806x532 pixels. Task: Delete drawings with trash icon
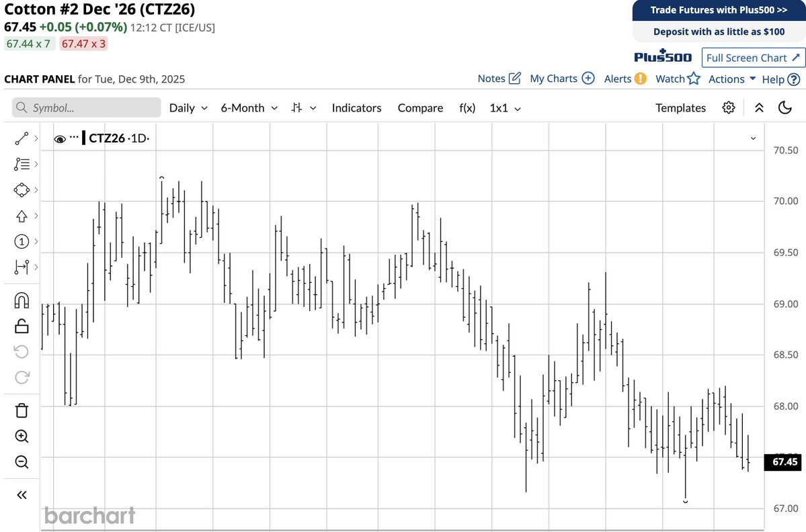pyautogui.click(x=22, y=411)
